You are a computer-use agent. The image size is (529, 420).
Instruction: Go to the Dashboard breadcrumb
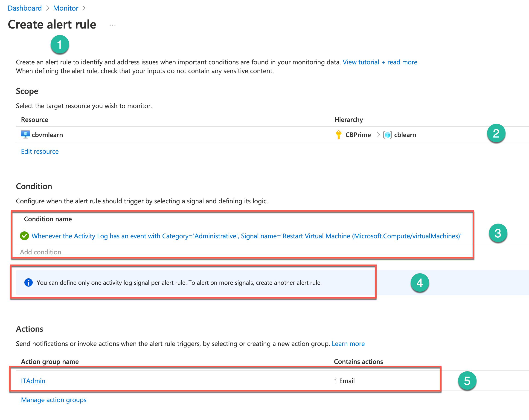click(x=25, y=8)
